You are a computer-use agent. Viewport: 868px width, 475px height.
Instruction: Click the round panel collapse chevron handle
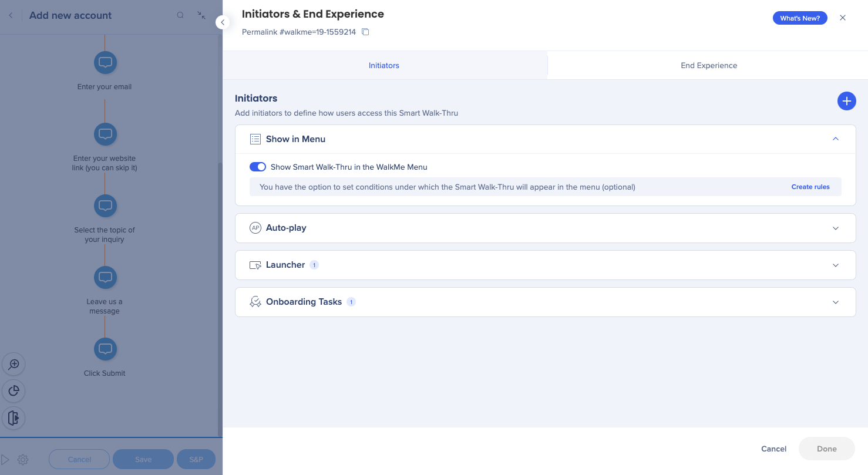222,22
